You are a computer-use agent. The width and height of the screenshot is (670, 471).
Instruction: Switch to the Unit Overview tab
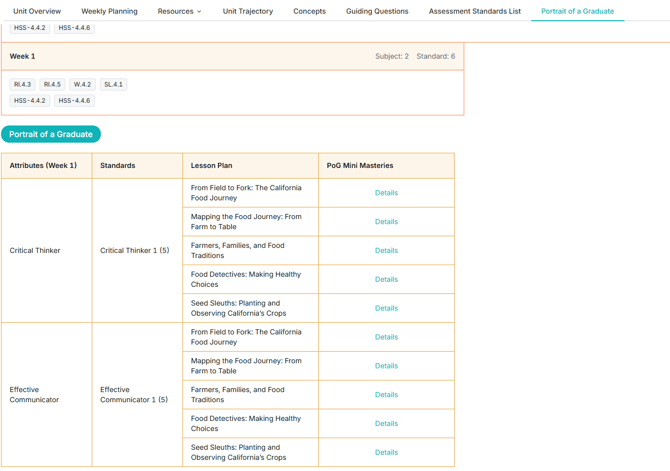37,11
